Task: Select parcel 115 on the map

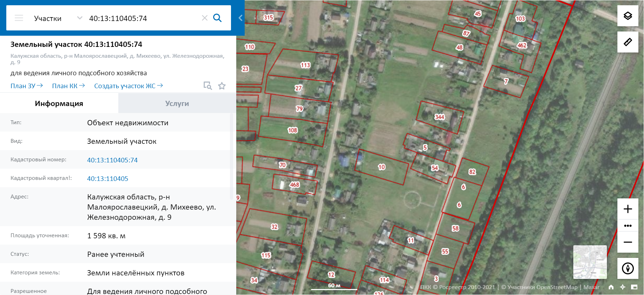Action: pyautogui.click(x=266, y=255)
